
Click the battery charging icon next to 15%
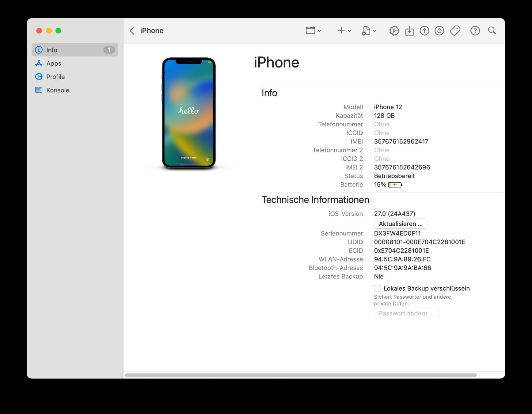(x=395, y=185)
